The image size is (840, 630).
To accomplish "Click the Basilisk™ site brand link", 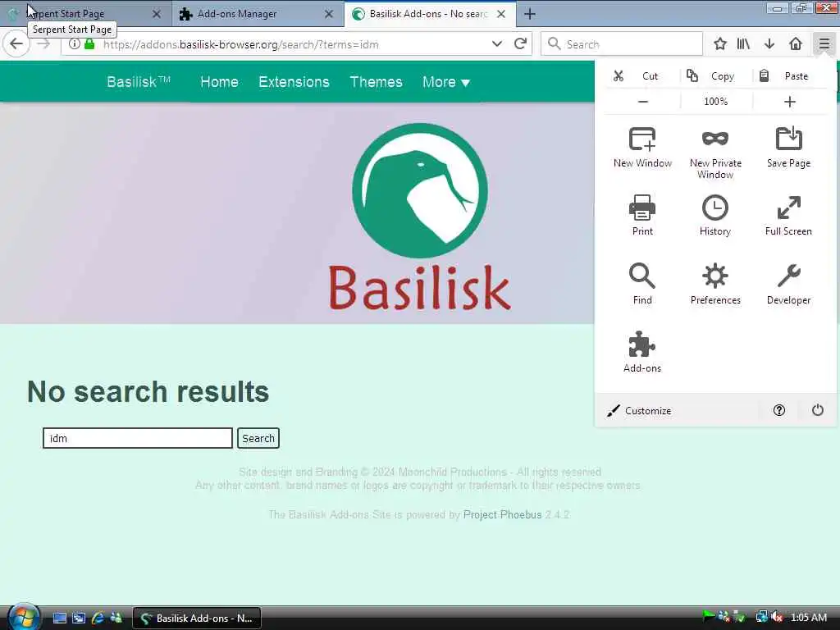I will click(139, 82).
